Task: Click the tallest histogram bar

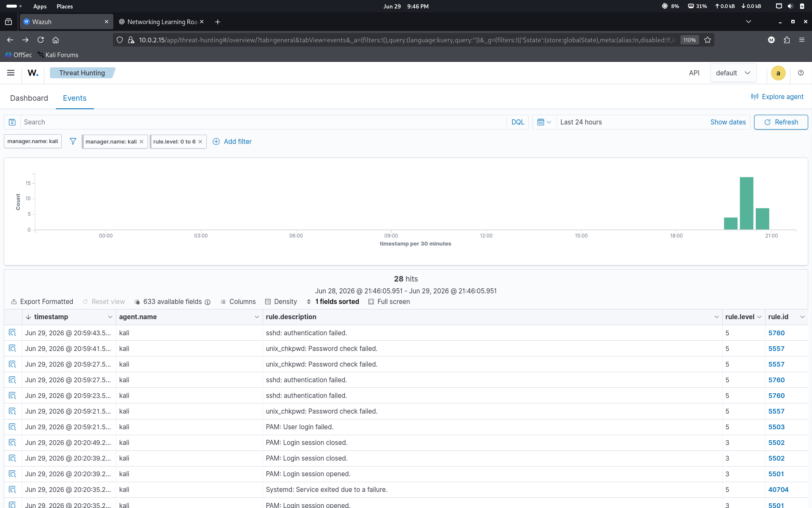Action: (746, 203)
